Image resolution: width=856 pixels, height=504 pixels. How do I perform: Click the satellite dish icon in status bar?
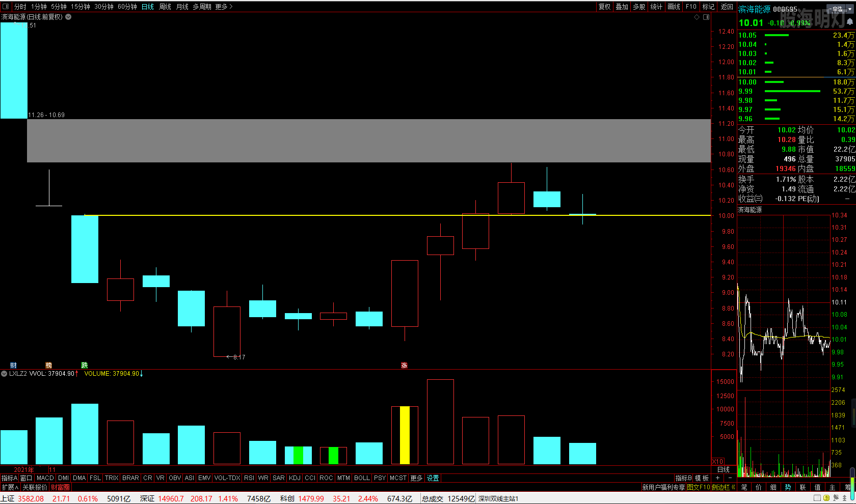836,498
